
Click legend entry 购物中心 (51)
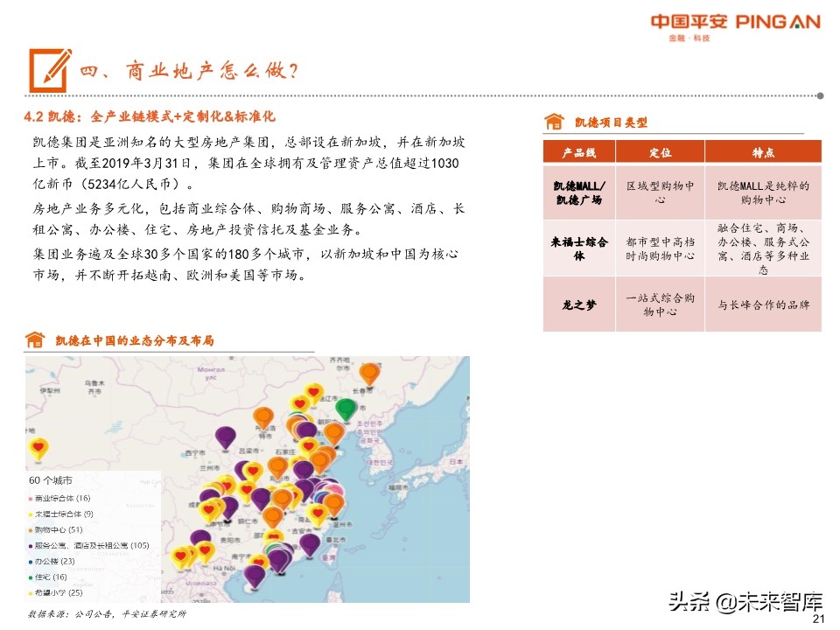click(59, 530)
